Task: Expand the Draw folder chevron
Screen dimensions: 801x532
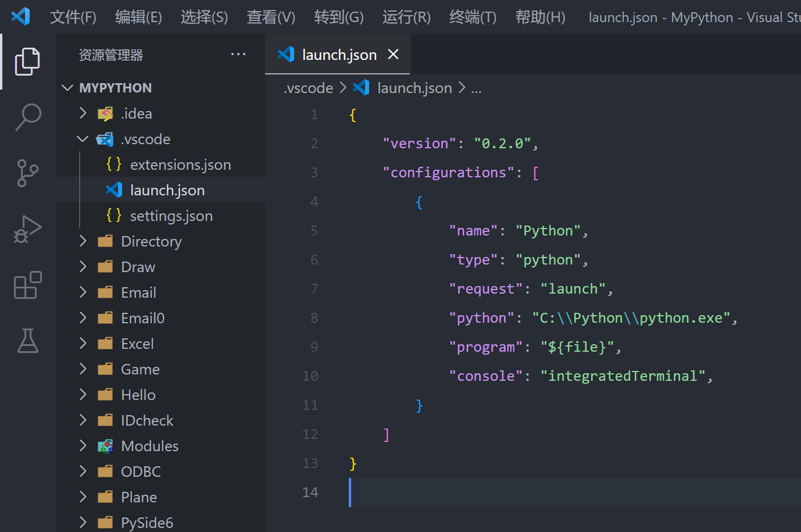Action: point(83,267)
